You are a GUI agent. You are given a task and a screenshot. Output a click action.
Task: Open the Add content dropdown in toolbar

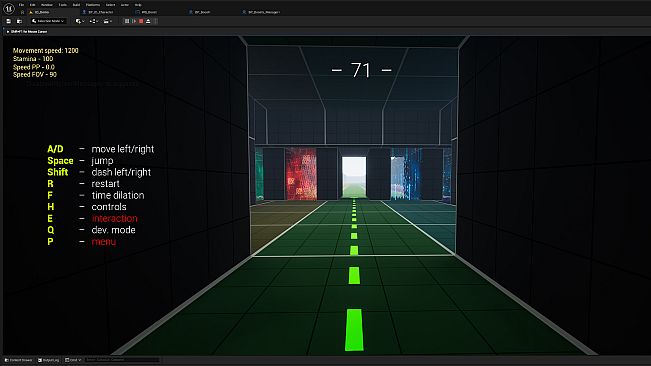click(80, 21)
